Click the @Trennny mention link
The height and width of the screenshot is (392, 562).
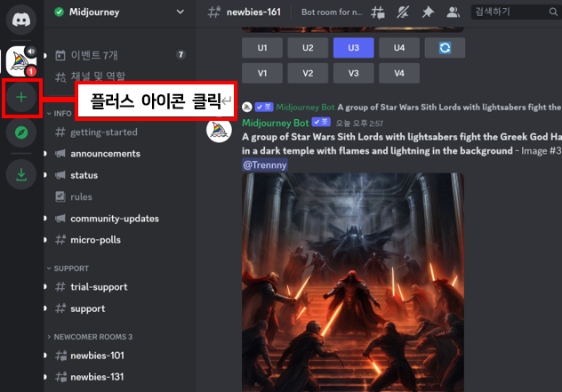[x=265, y=164]
